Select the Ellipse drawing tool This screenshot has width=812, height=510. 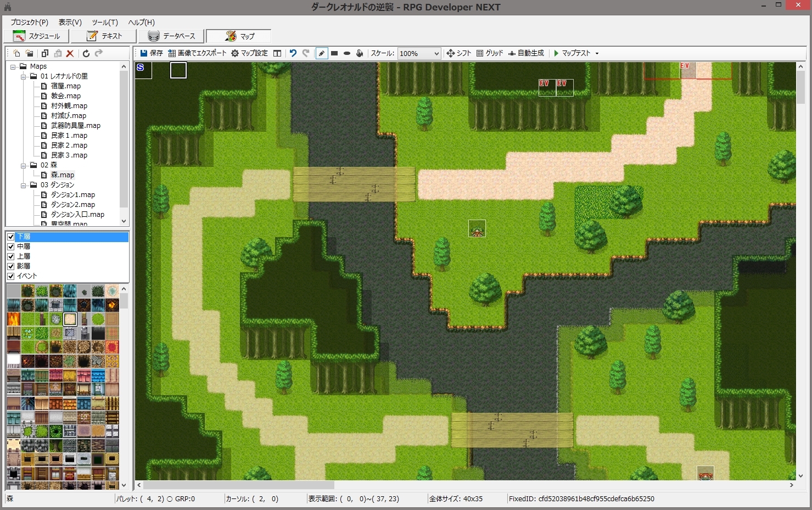coord(346,53)
